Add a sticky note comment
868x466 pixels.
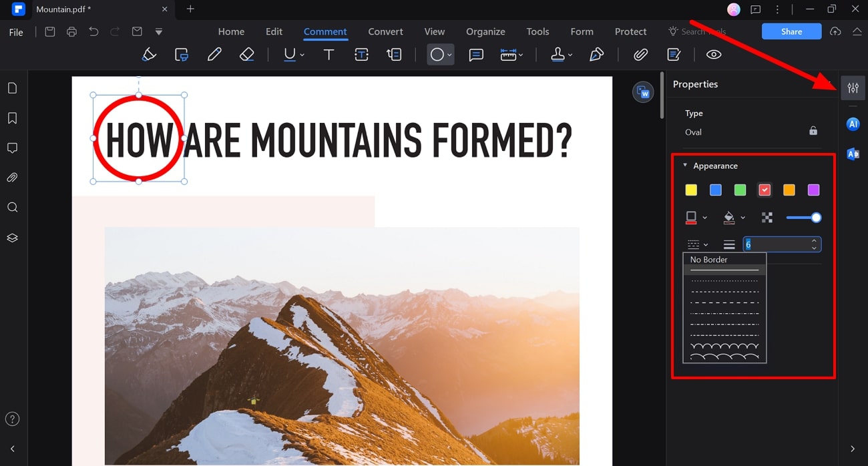(476, 55)
